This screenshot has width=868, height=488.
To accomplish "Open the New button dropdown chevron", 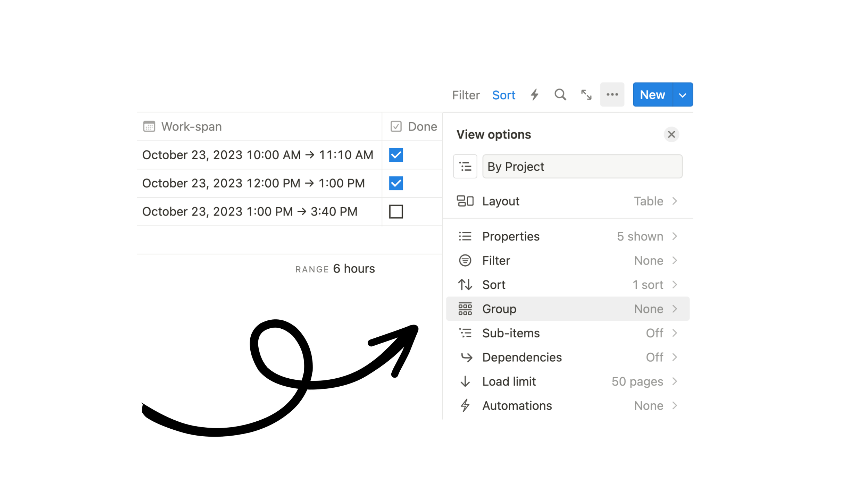I will (682, 94).
